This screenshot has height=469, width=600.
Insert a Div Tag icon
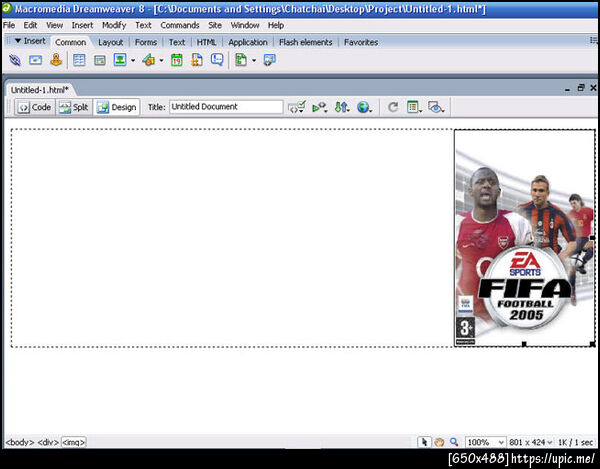pyautogui.click(x=100, y=60)
